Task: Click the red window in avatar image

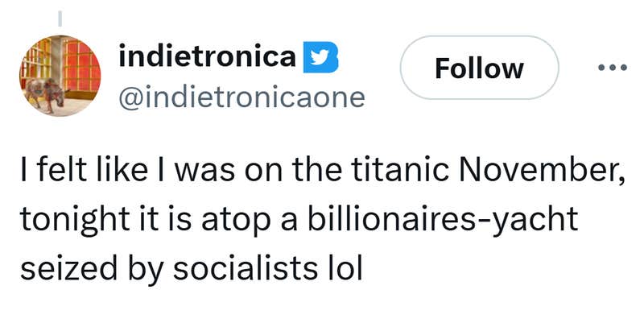Action: (81, 64)
